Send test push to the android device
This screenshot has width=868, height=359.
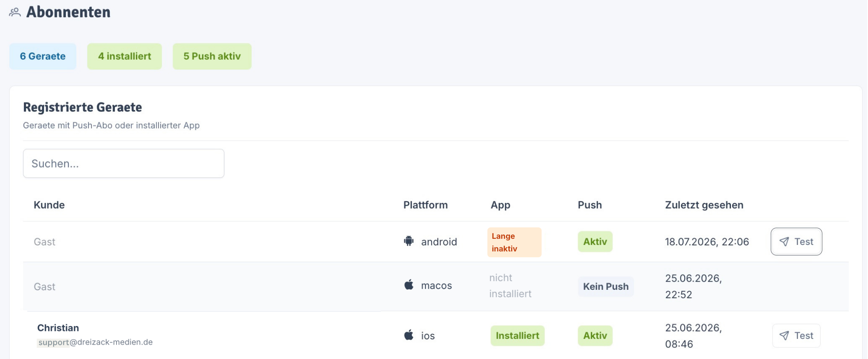[796, 242]
